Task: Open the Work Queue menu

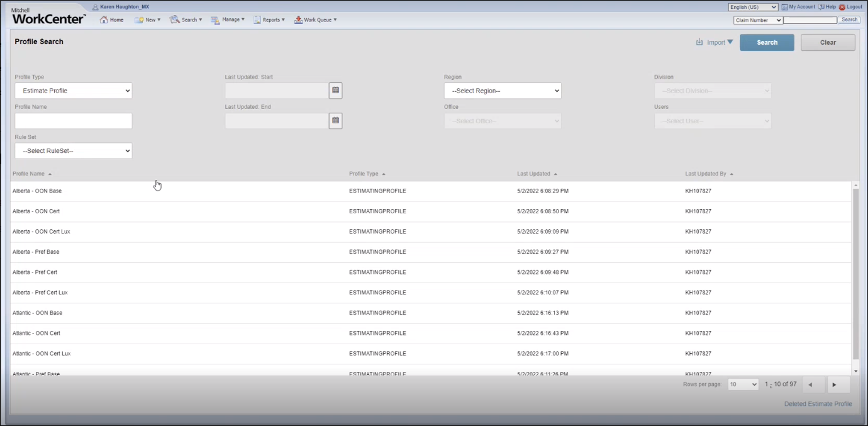Action: [316, 20]
